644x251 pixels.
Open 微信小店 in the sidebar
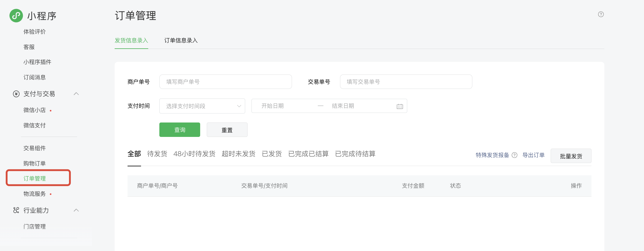(35, 110)
